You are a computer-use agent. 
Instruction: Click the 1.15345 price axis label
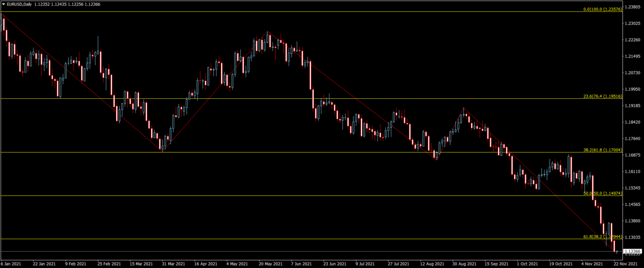click(x=633, y=188)
